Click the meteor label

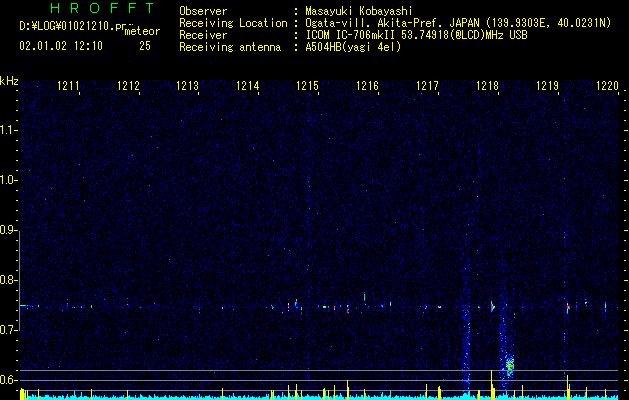pyautogui.click(x=142, y=31)
